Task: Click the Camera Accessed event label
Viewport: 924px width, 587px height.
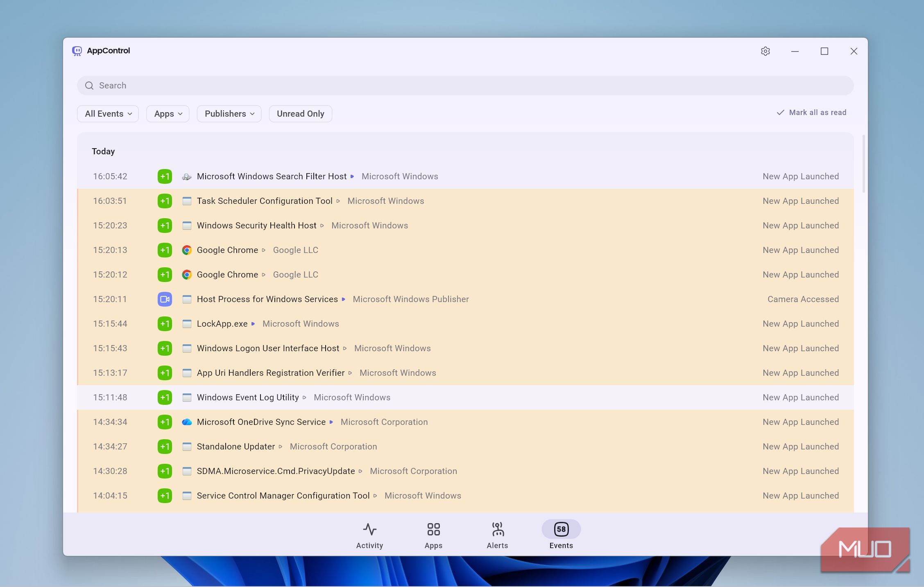Action: (x=803, y=299)
